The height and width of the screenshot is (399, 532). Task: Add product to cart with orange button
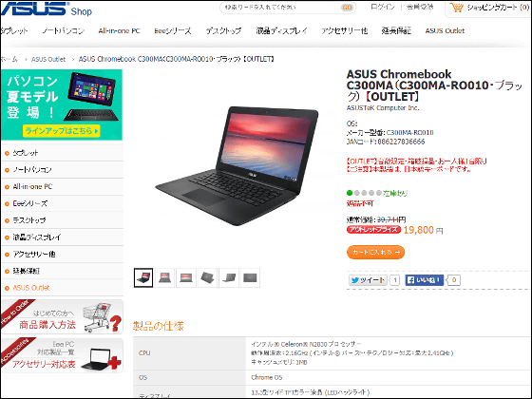[375, 253]
